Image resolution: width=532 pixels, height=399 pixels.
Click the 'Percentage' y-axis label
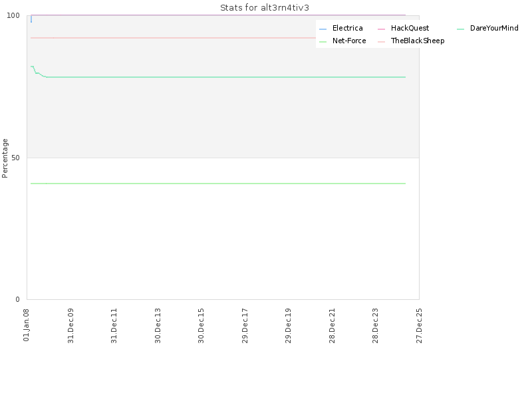[5, 158]
